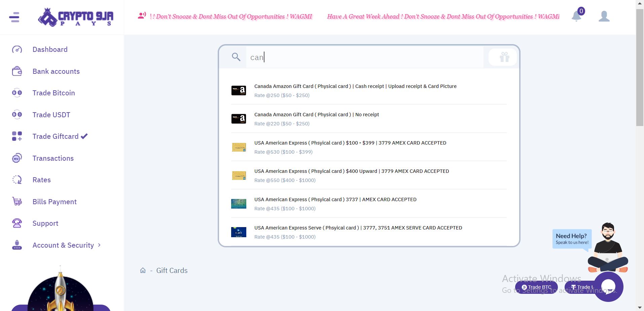This screenshot has height=311, width=644.
Task: Click the Dashboard gauge icon
Action: [17, 50]
